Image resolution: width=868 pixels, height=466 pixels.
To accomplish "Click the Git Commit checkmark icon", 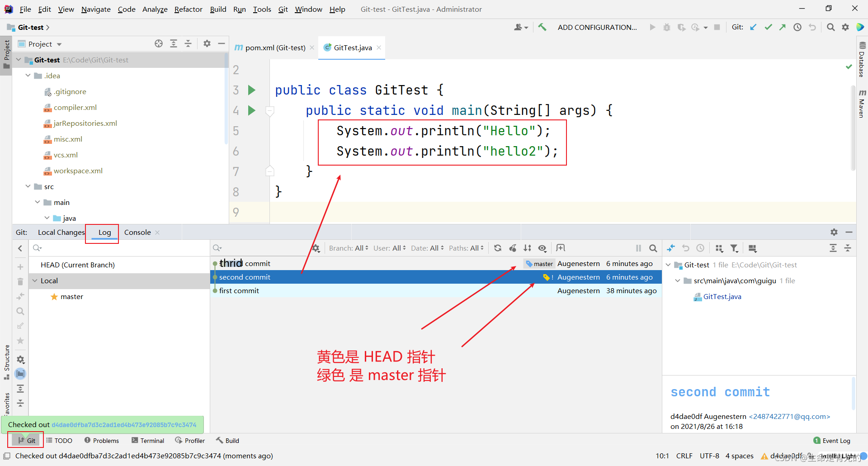I will click(x=768, y=27).
